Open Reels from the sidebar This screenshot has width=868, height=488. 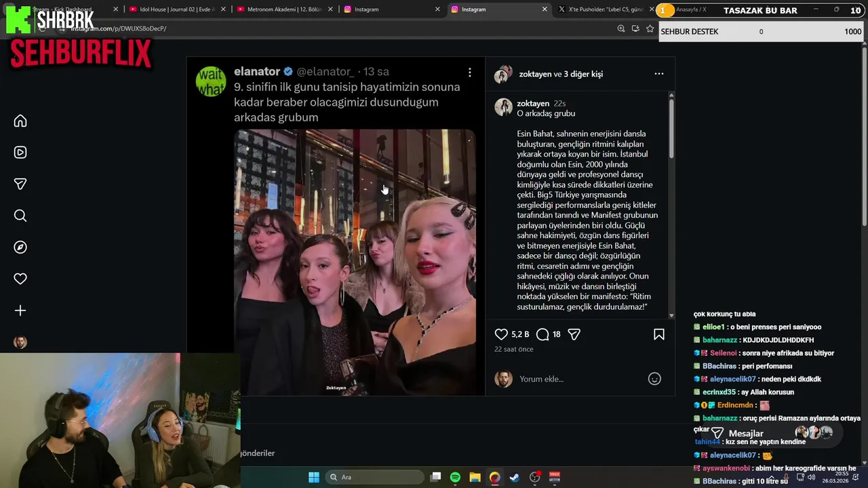pyautogui.click(x=20, y=152)
